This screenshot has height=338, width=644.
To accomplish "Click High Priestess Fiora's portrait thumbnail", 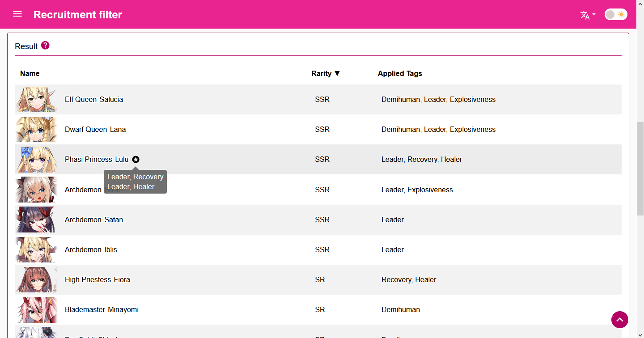I will (x=36, y=279).
